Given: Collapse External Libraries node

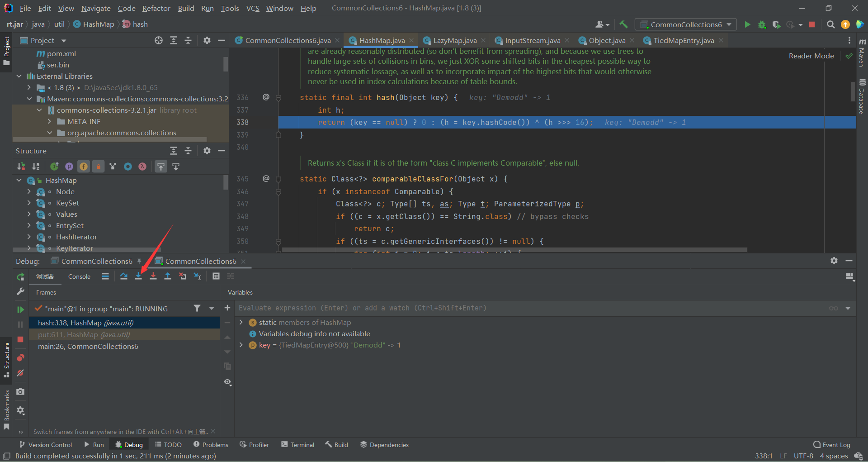Looking at the screenshot, I should 19,76.
